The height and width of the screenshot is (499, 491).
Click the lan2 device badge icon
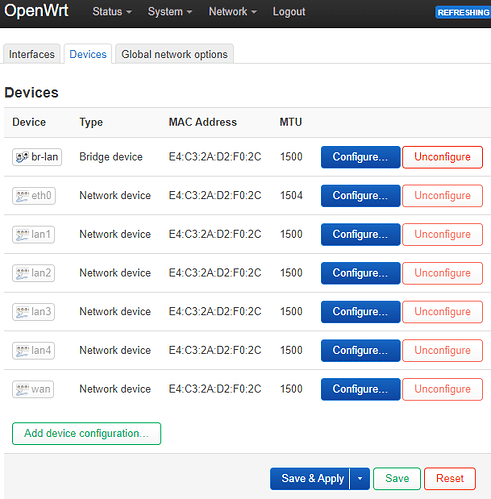(22, 273)
